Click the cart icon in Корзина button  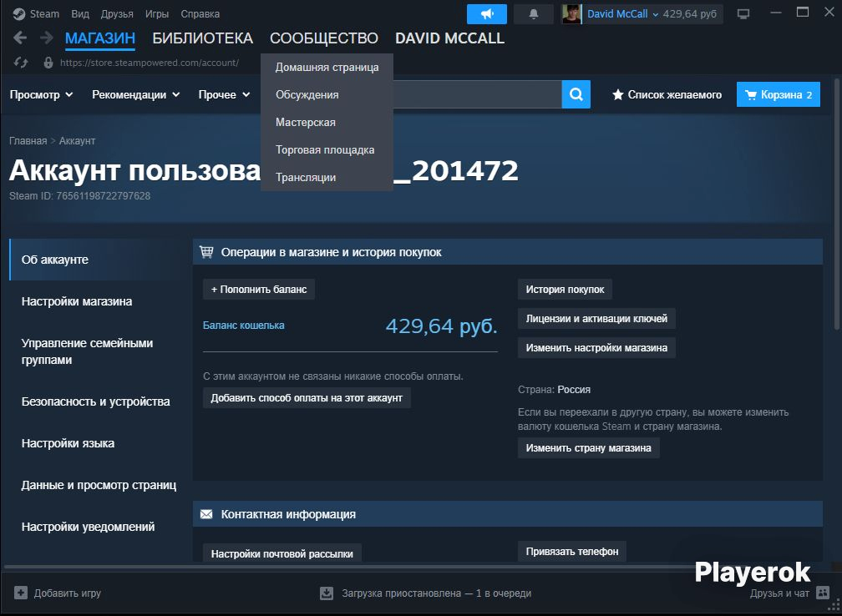[751, 95]
